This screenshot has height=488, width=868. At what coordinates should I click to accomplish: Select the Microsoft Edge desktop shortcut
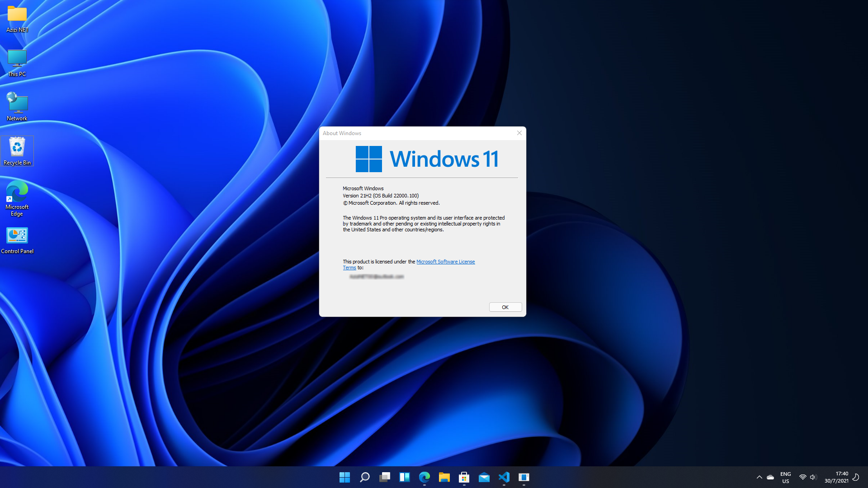click(17, 198)
